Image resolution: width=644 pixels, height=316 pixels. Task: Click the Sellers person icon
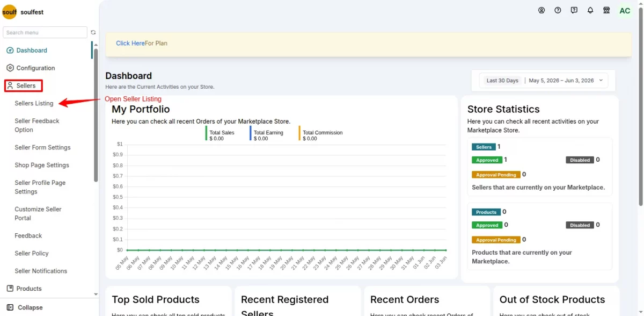(x=10, y=85)
